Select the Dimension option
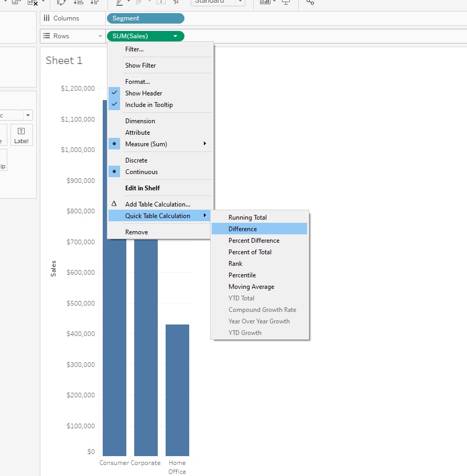The image size is (467, 476). [160, 121]
